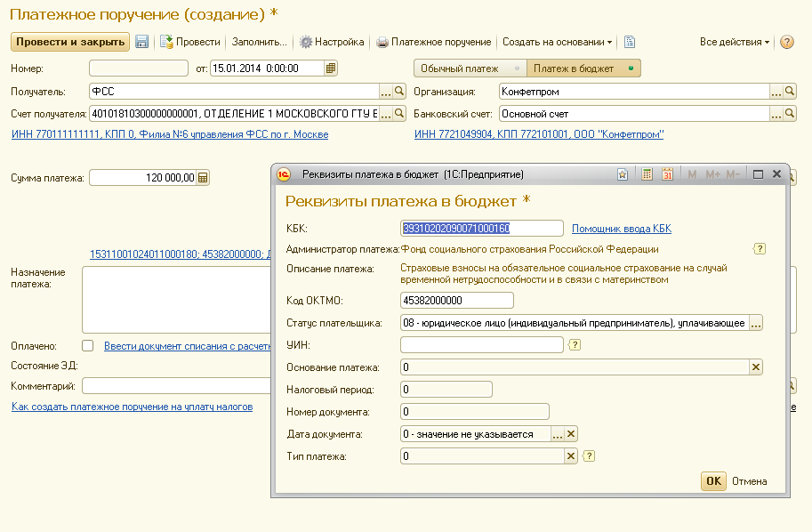Viewport: 812px width, 532px height.
Task: Add dialog to favorites star icon
Action: (x=623, y=174)
